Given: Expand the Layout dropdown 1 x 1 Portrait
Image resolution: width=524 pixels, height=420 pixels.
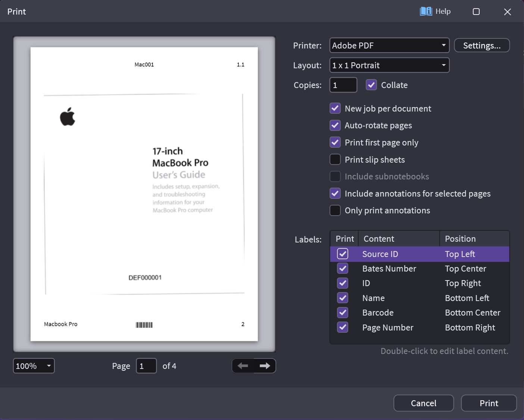Looking at the screenshot, I should click(x=389, y=65).
